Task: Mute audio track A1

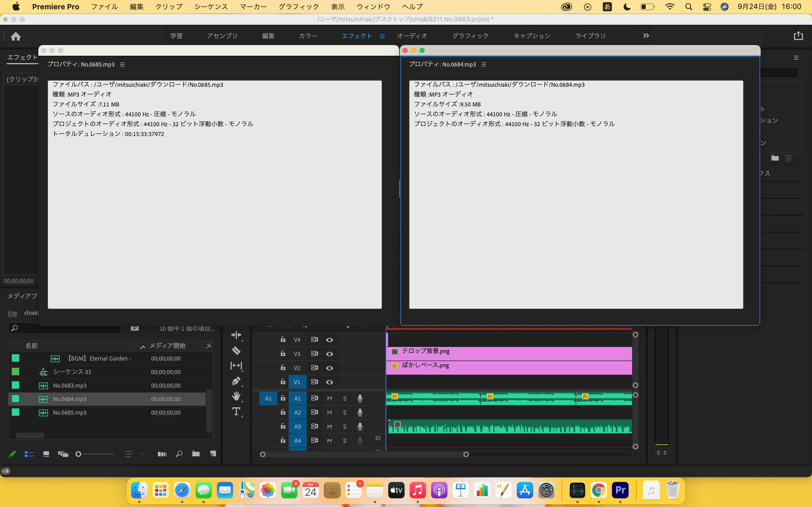Action: [x=330, y=398]
